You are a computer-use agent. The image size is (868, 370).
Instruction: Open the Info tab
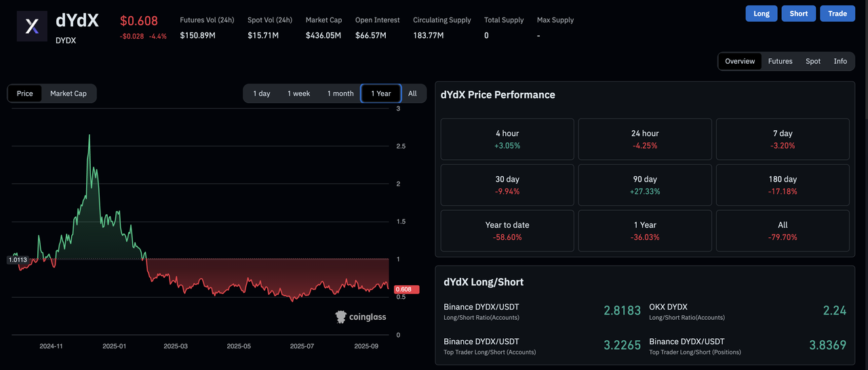click(840, 61)
